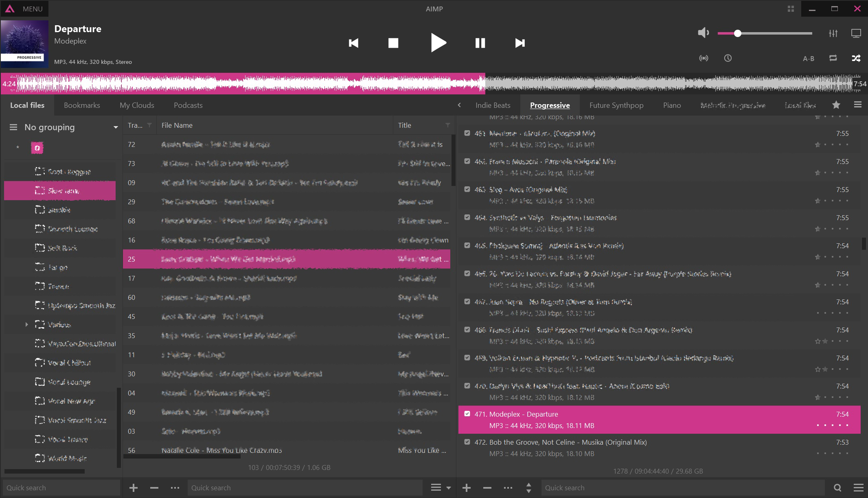Switch to the Future Synthpop playlist tab
Image resolution: width=868 pixels, height=498 pixels.
[616, 105]
